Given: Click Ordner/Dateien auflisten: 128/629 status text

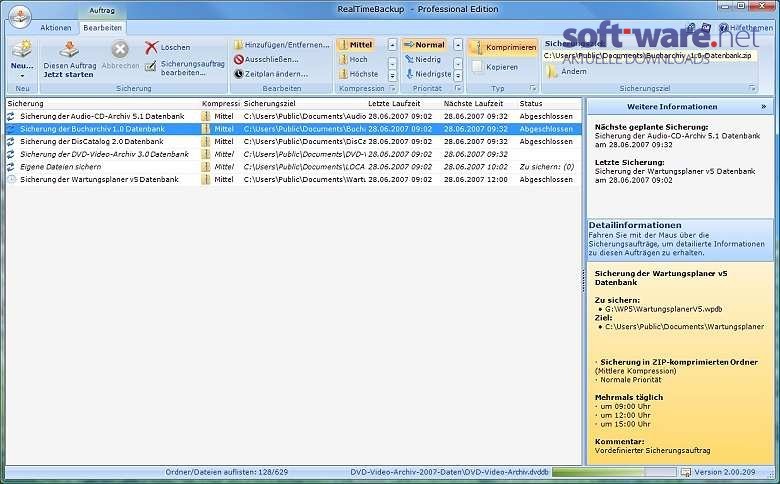Looking at the screenshot, I should pyautogui.click(x=226, y=472).
